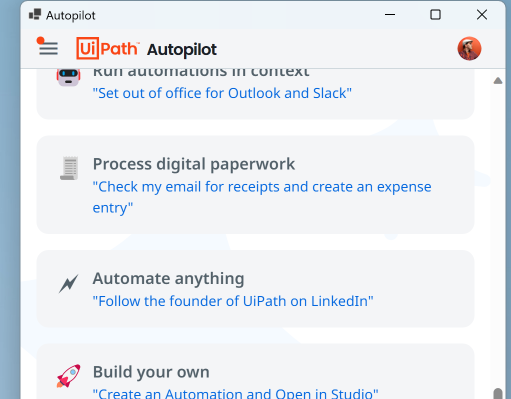
Task: Click the rocket Build your own icon
Action: click(68, 376)
